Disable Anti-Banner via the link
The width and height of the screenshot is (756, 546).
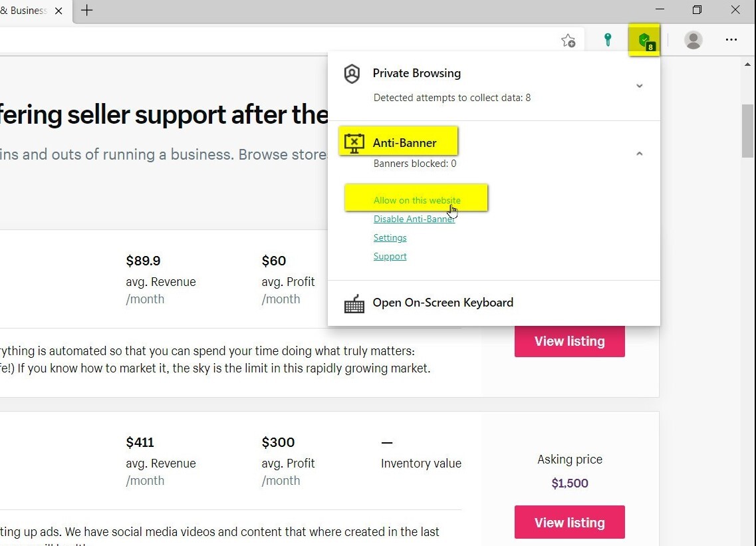coord(414,219)
